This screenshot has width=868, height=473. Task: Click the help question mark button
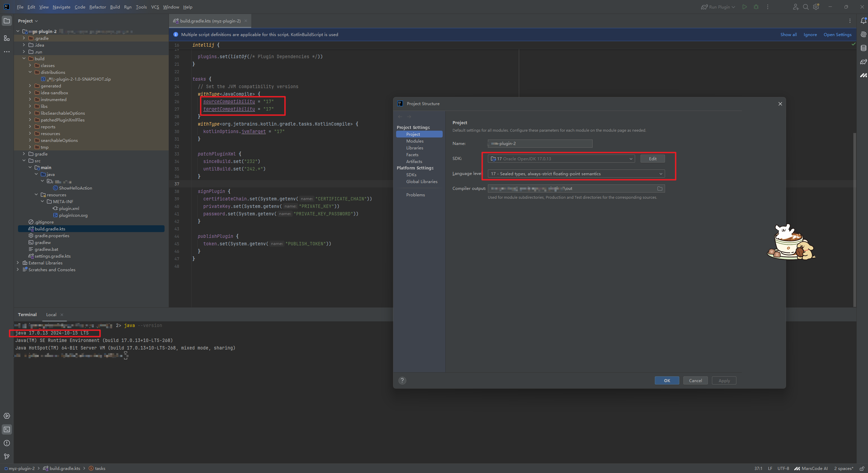[x=402, y=380]
